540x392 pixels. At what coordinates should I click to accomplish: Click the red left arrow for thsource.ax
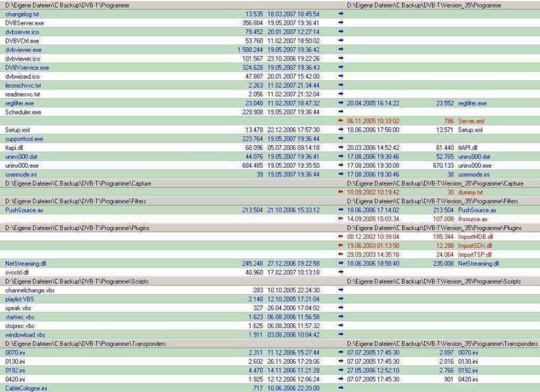point(341,219)
